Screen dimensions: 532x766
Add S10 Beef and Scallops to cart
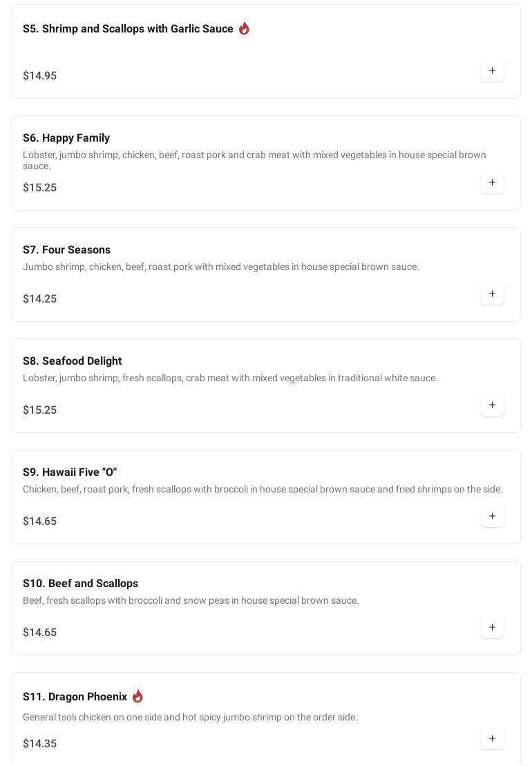[492, 627]
